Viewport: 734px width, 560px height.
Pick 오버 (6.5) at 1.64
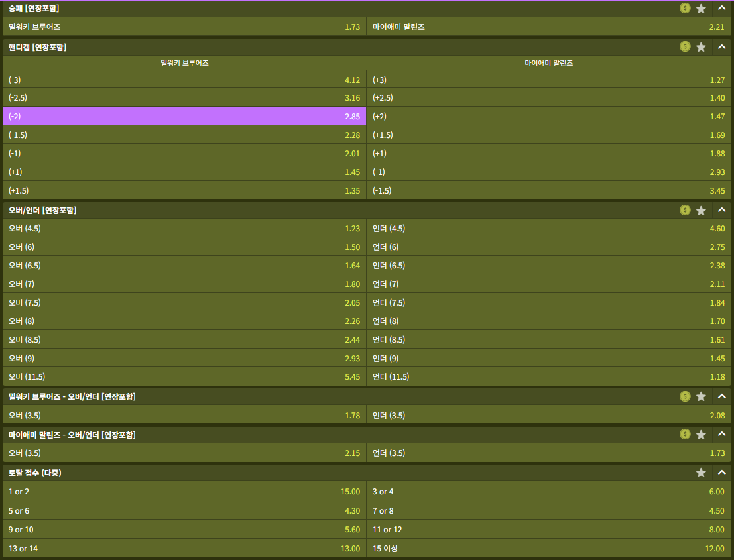pos(184,265)
